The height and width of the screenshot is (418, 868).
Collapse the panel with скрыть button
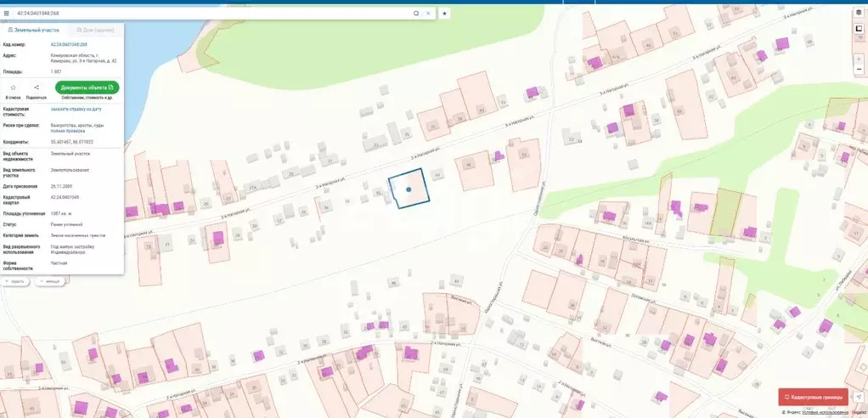point(16,281)
